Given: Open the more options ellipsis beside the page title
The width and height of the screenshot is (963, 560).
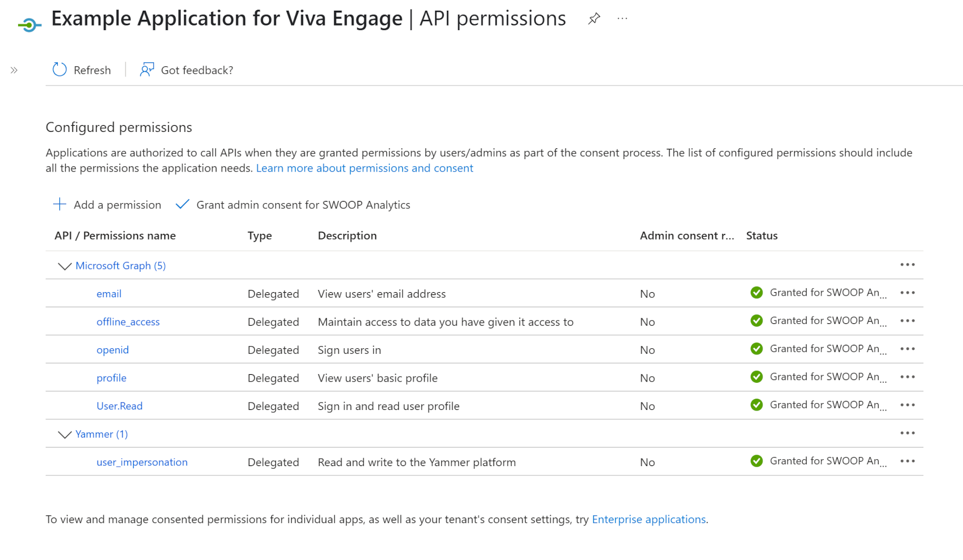Looking at the screenshot, I should [x=622, y=19].
